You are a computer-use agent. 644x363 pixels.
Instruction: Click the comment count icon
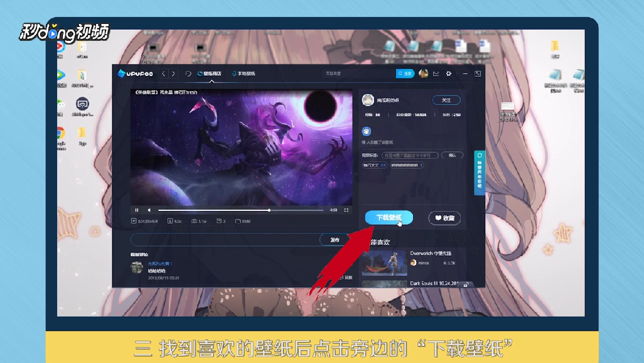[x=219, y=221]
